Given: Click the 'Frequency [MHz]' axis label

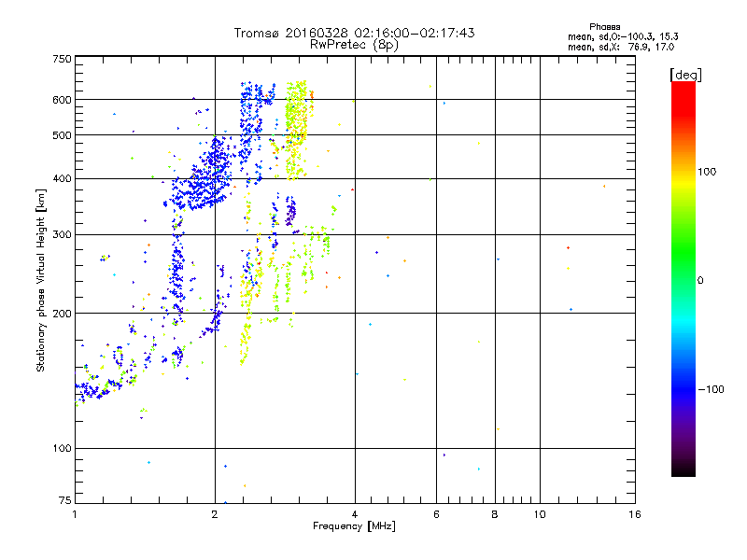Looking at the screenshot, I should click(x=354, y=526).
